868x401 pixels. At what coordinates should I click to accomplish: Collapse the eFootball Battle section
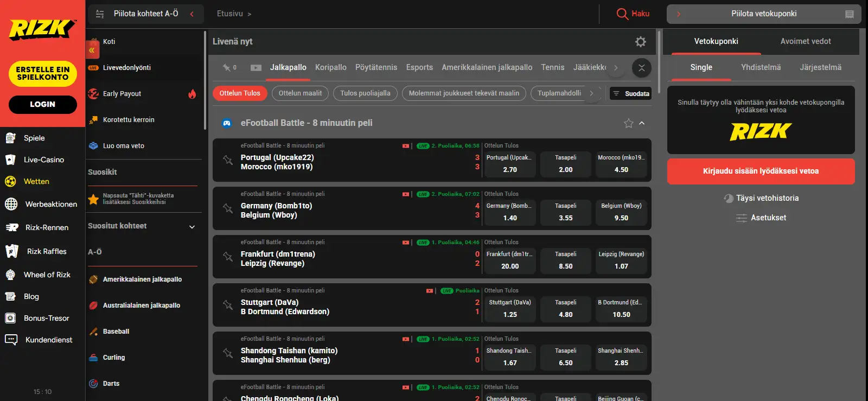[x=642, y=123]
